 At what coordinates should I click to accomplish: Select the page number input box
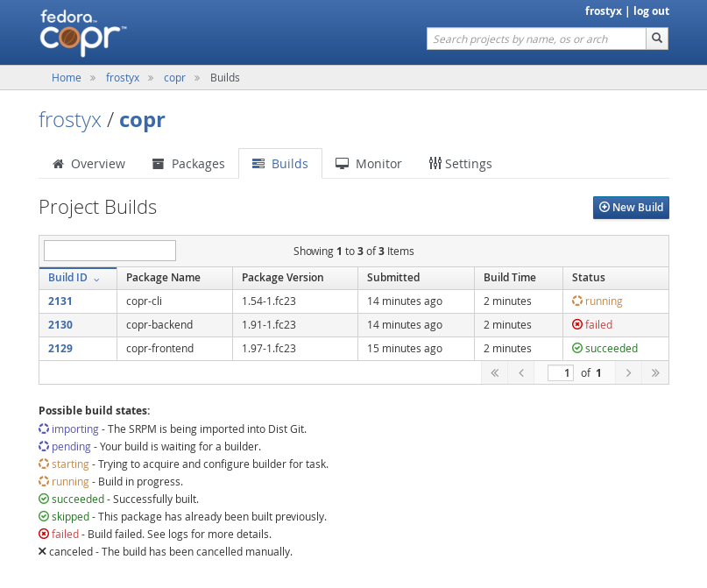(x=560, y=372)
